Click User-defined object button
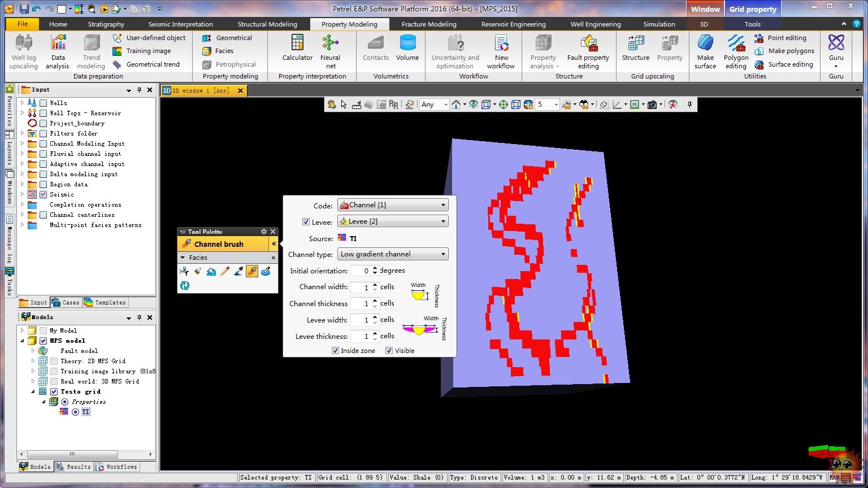Viewport: 868px width, 488px height. point(149,38)
